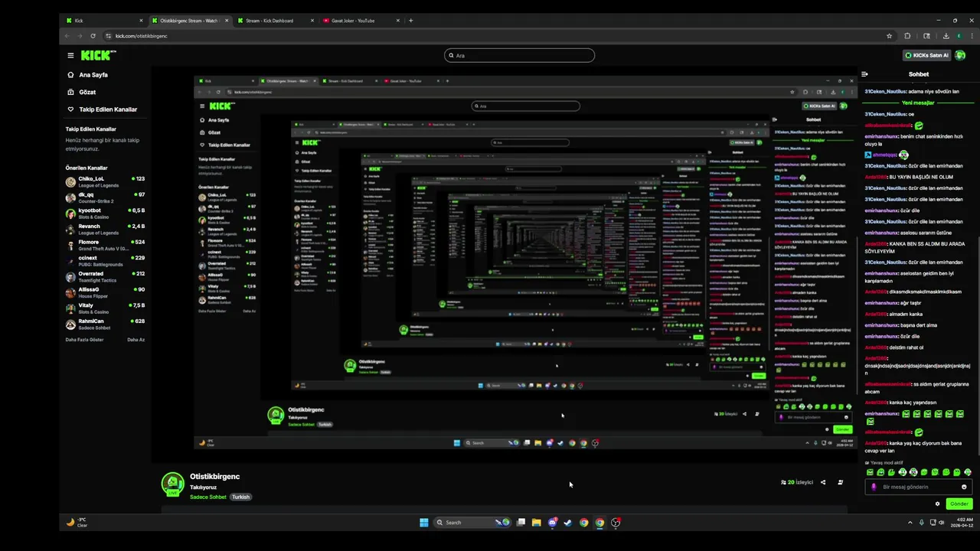The height and width of the screenshot is (551, 980).
Task: Open recommended channel RahmiCan
Action: point(105,324)
